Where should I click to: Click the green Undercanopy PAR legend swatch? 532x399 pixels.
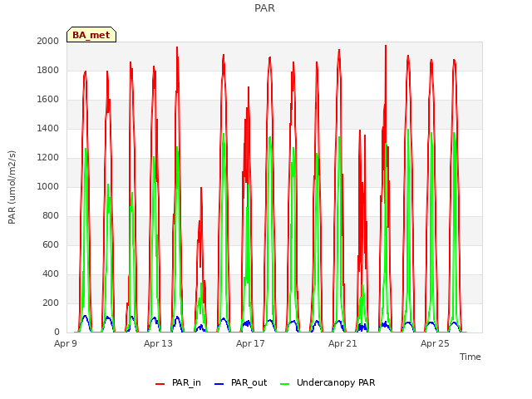pos(285,384)
